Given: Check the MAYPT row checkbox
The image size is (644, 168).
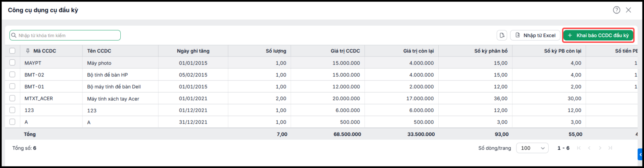Looking at the screenshot, I should point(12,62).
